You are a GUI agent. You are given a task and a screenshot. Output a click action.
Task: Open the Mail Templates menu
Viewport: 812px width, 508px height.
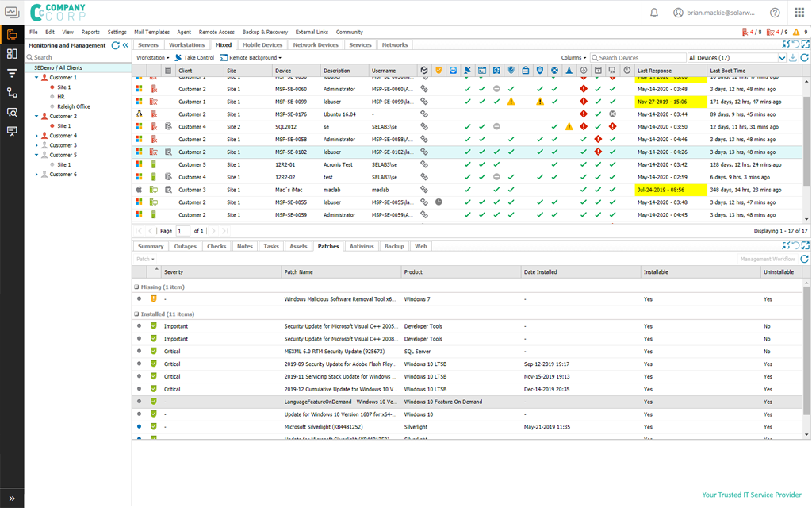pyautogui.click(x=151, y=32)
